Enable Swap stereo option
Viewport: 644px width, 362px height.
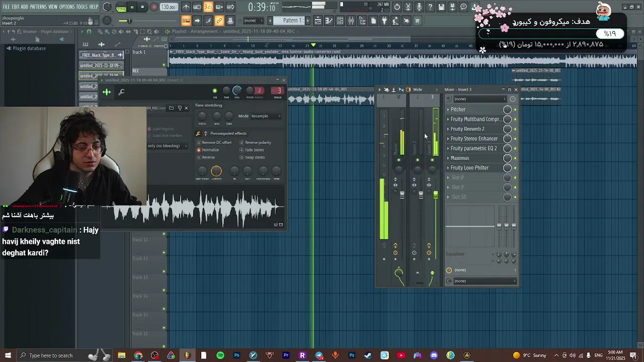click(x=252, y=157)
